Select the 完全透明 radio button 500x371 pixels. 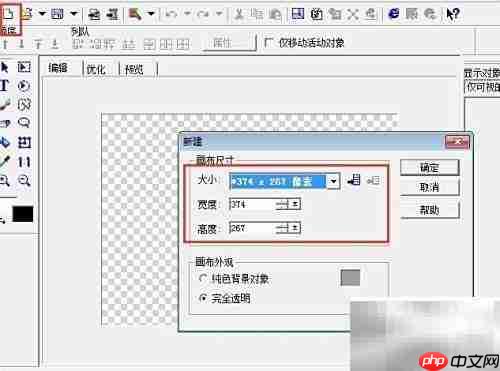[203, 298]
